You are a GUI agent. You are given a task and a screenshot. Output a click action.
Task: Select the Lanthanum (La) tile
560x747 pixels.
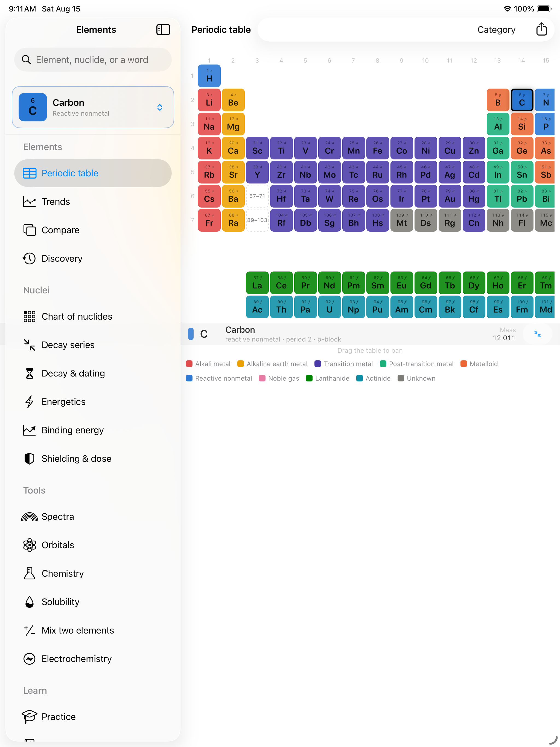[257, 283]
